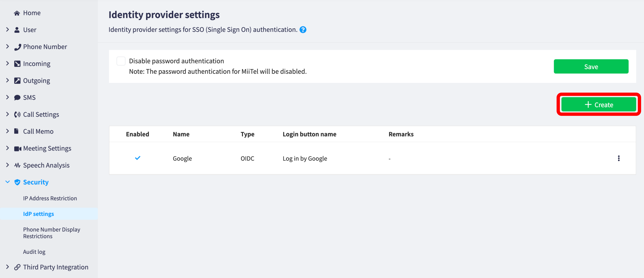Click the blue help question mark icon
The height and width of the screenshot is (278, 644).
pyautogui.click(x=303, y=30)
